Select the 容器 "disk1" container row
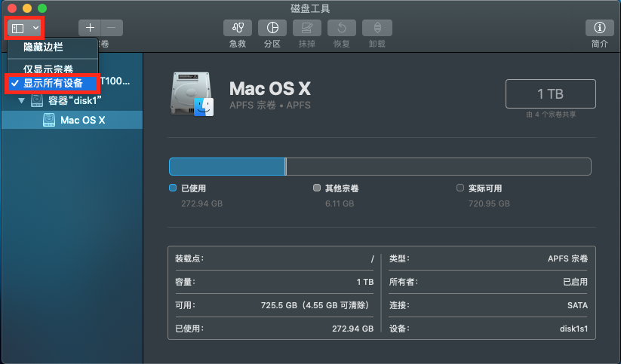621x364 pixels. pos(74,101)
